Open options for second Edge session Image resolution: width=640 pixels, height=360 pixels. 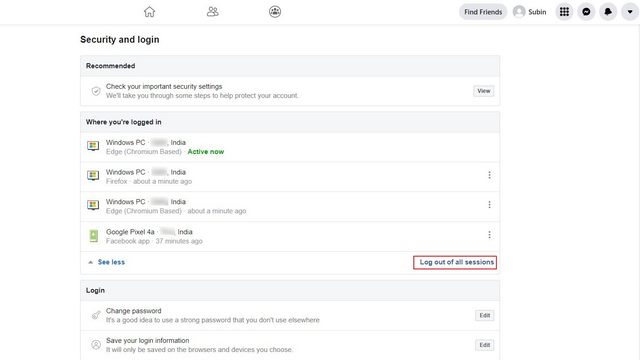[x=489, y=205]
